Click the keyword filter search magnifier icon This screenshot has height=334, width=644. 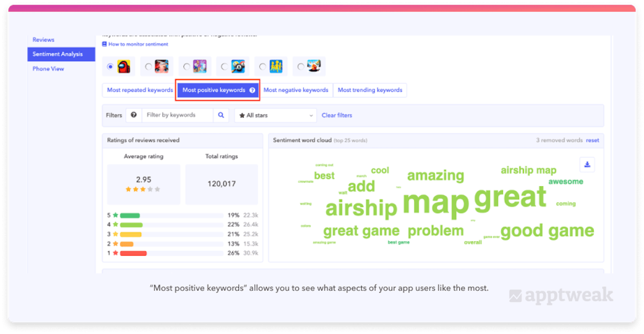pyautogui.click(x=221, y=115)
